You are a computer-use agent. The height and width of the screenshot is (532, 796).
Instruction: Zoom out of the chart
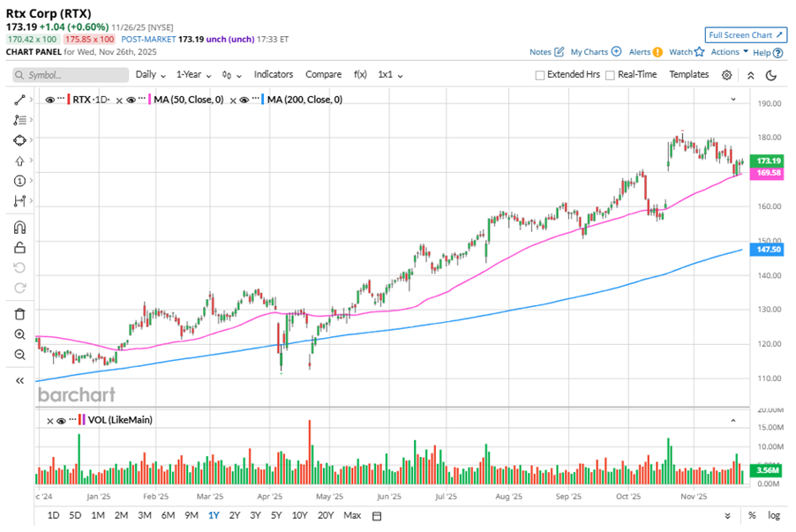19,355
